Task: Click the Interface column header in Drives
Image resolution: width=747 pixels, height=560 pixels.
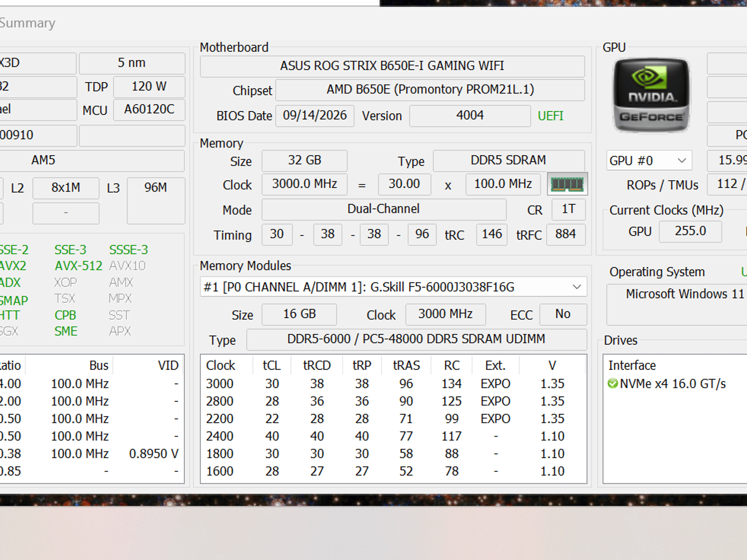Action: [632, 365]
